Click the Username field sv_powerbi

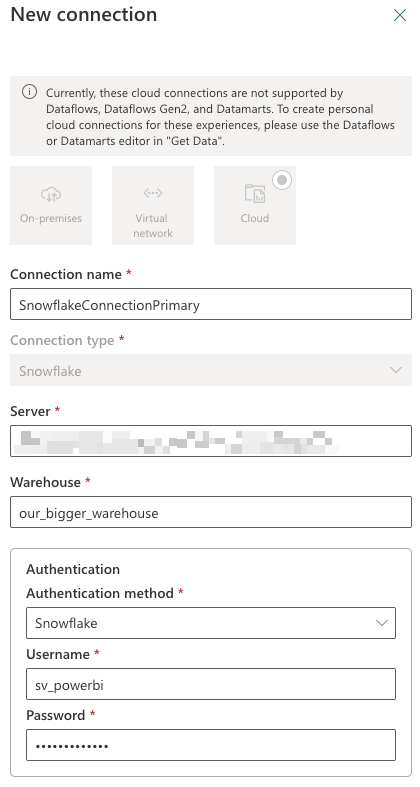point(211,684)
